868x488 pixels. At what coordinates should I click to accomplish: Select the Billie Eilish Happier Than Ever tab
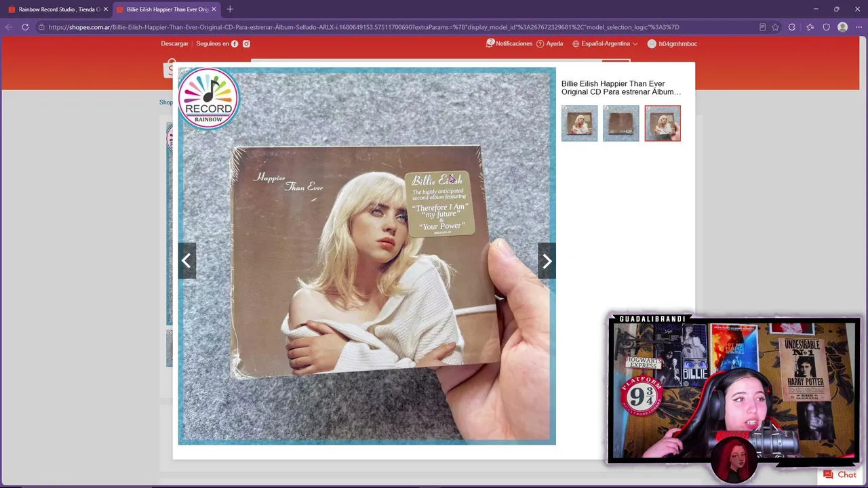click(x=166, y=9)
